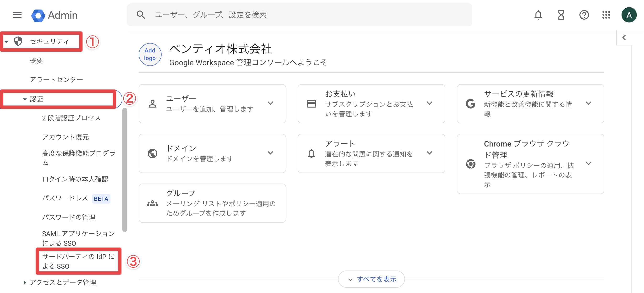Expand the サービスの更新情報 card chevron
Viewport: 644px width, 293px height.
pos(588,103)
